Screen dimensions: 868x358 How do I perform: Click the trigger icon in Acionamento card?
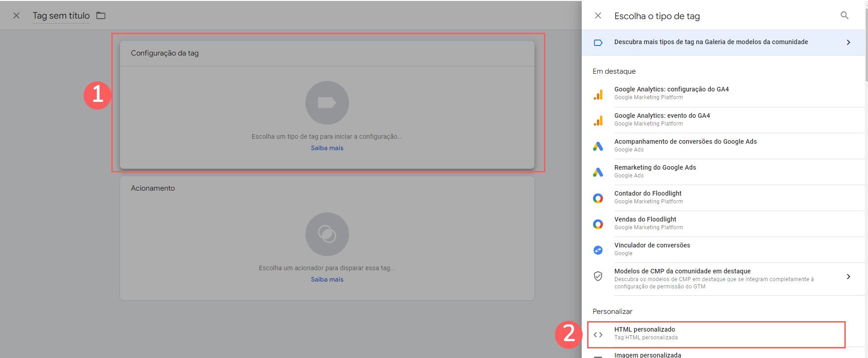pos(327,234)
